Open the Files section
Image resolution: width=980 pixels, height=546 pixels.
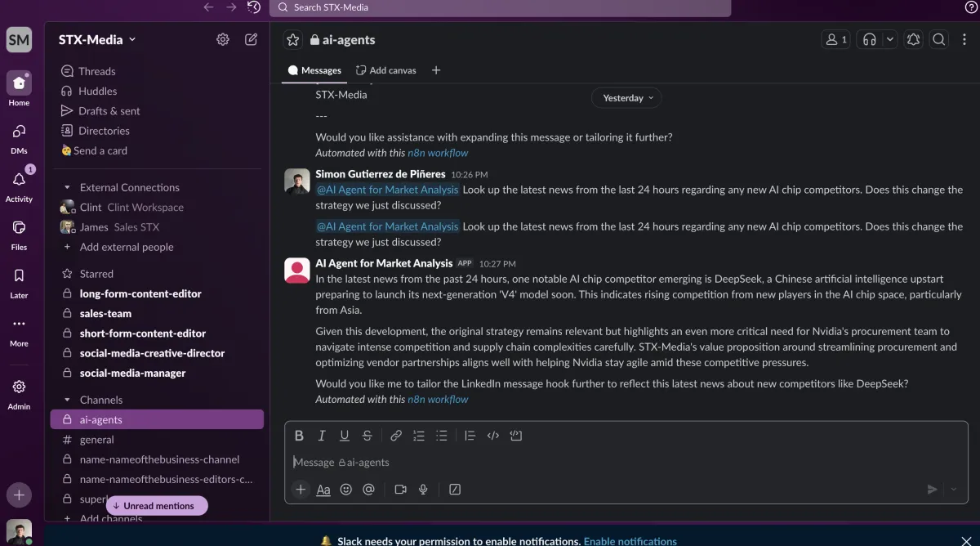[x=19, y=234]
